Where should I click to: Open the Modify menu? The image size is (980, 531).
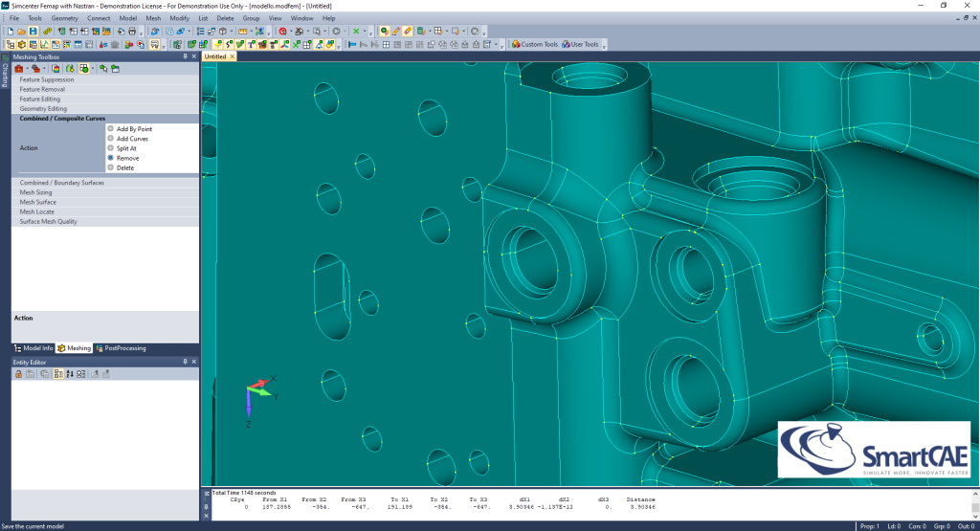(179, 18)
